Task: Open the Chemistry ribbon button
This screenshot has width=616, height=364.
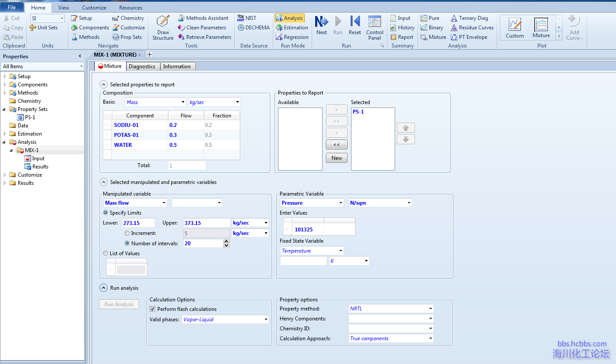Action: pyautogui.click(x=128, y=18)
